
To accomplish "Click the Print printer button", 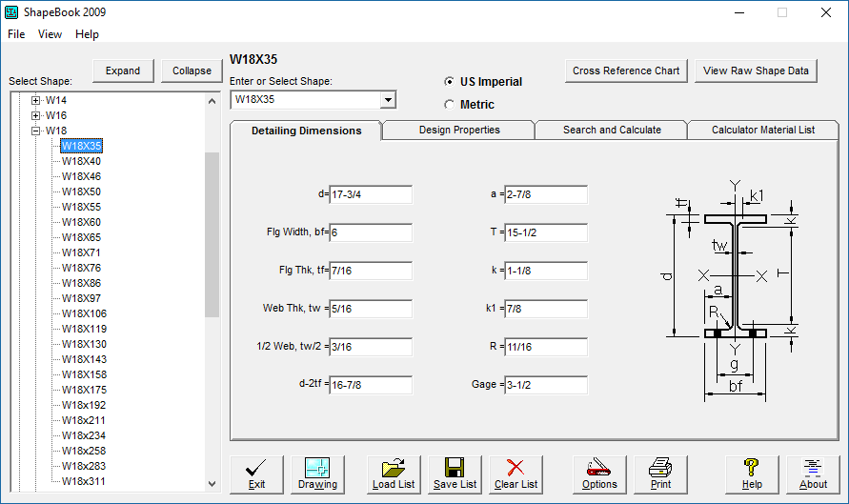I will (x=660, y=474).
